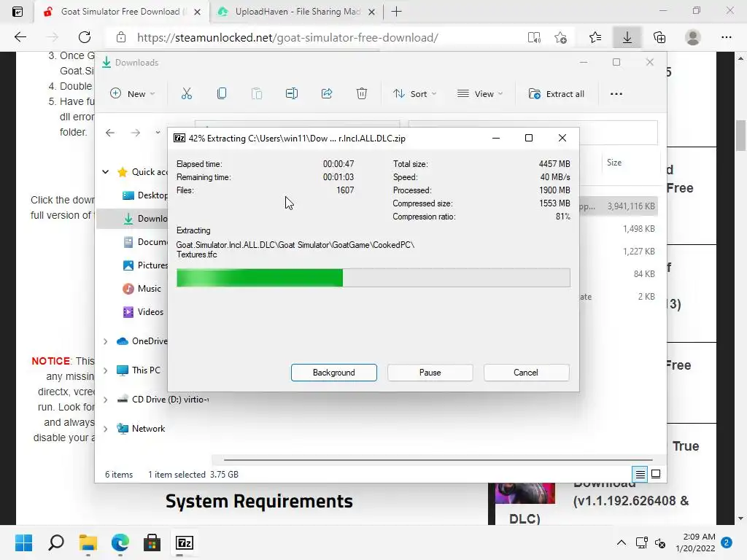
Task: Go forward in File Explorer
Action: click(136, 133)
